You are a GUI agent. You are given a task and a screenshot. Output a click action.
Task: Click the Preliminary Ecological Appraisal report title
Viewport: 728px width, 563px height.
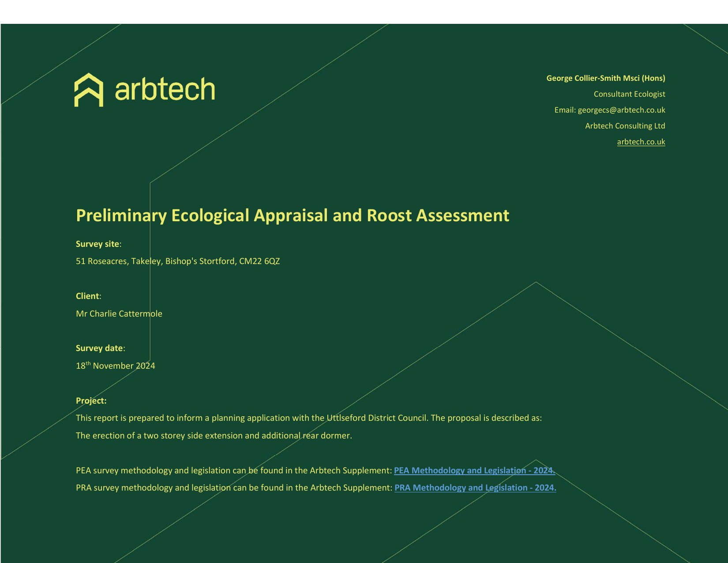coord(292,215)
